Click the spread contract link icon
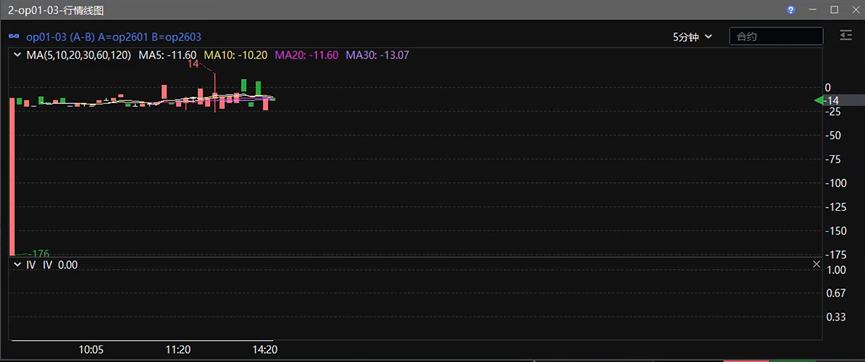This screenshot has height=362, width=865. [x=14, y=37]
